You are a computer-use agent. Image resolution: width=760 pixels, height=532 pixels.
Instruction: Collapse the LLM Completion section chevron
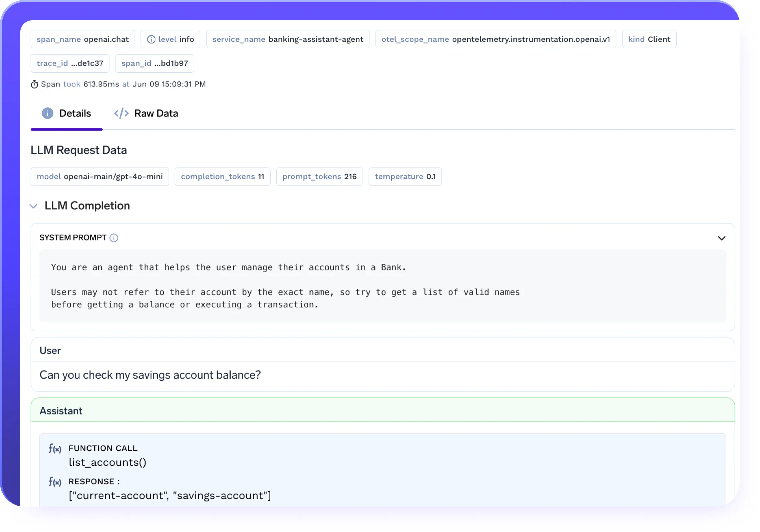click(x=33, y=206)
